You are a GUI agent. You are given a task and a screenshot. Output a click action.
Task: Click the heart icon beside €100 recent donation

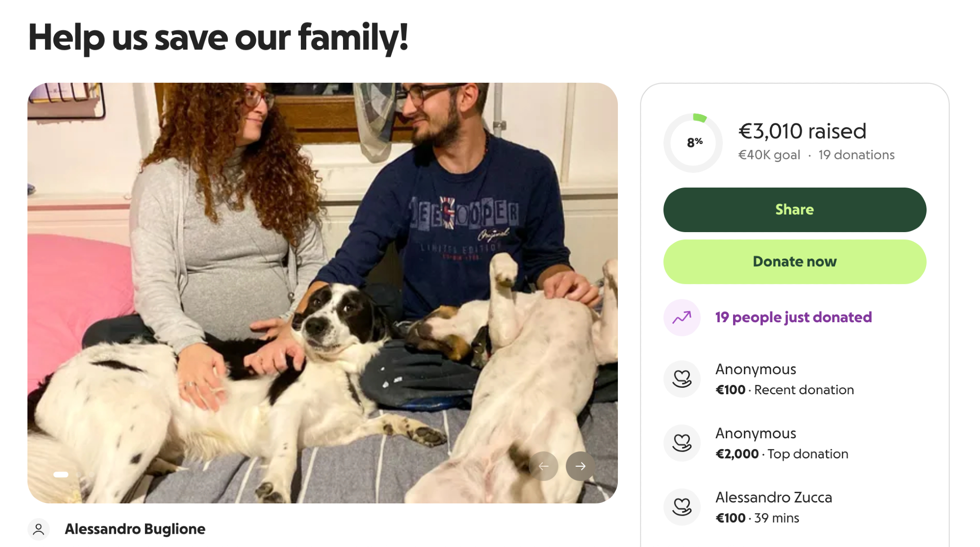pos(682,379)
